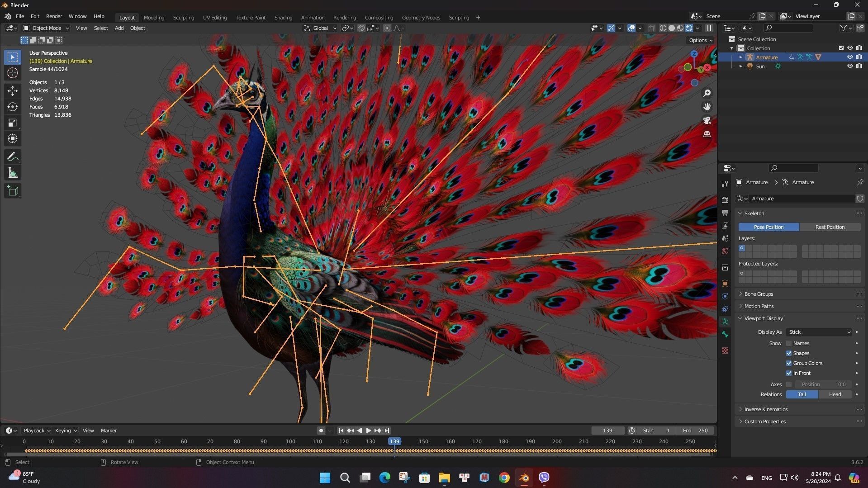The height and width of the screenshot is (488, 868).
Task: Open the Texture properties tab
Action: pyautogui.click(x=725, y=351)
